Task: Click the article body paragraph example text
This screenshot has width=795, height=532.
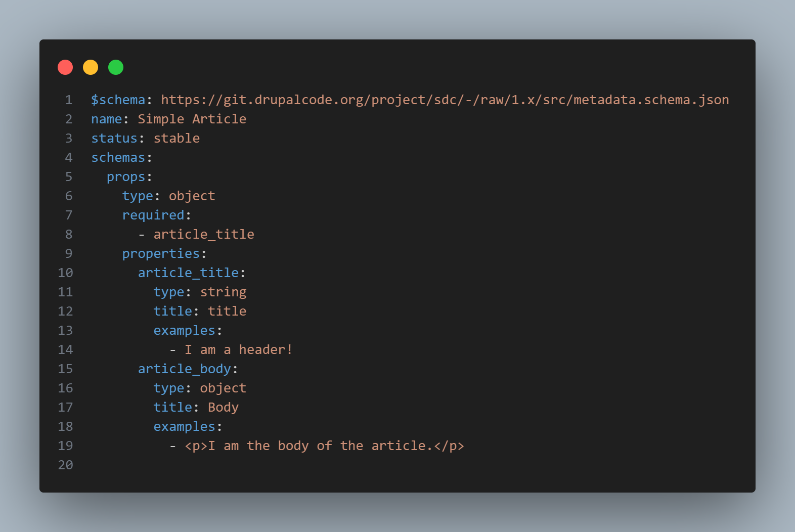Action: pos(324,446)
